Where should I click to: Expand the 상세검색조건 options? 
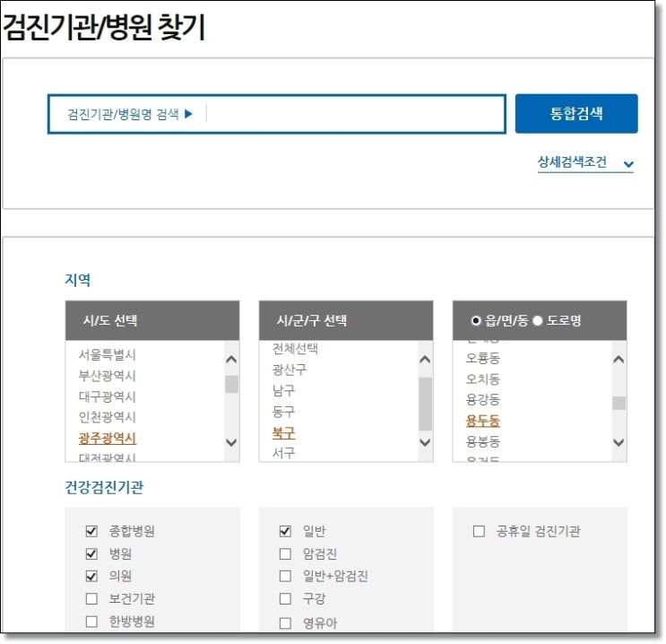[584, 163]
